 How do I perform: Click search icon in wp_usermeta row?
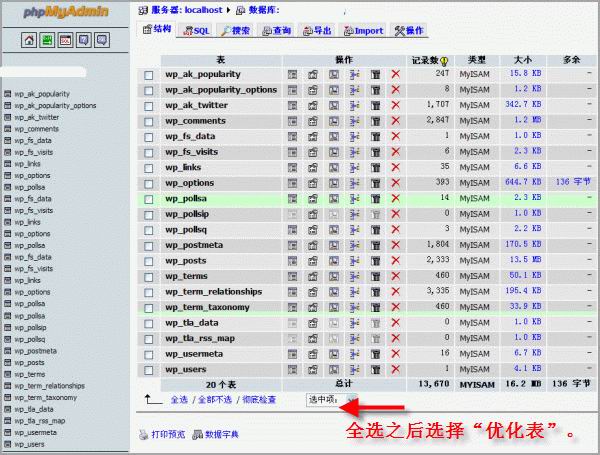[x=334, y=354]
